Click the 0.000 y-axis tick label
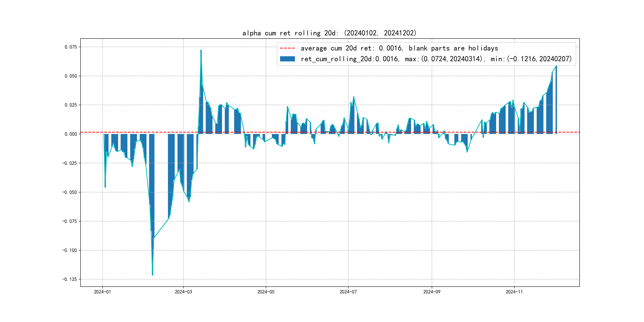This screenshot has height=322, width=644. (x=71, y=134)
